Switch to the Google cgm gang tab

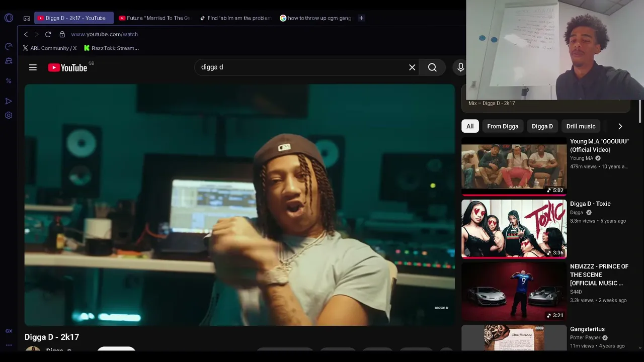[x=316, y=18]
